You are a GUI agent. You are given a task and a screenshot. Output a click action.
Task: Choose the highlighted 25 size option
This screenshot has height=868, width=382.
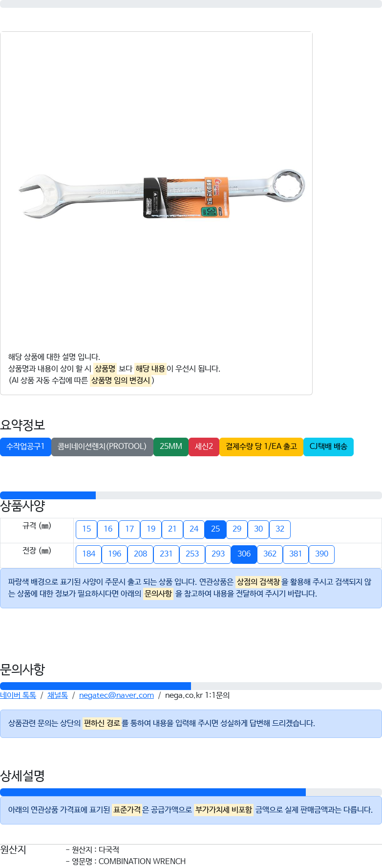tap(215, 529)
